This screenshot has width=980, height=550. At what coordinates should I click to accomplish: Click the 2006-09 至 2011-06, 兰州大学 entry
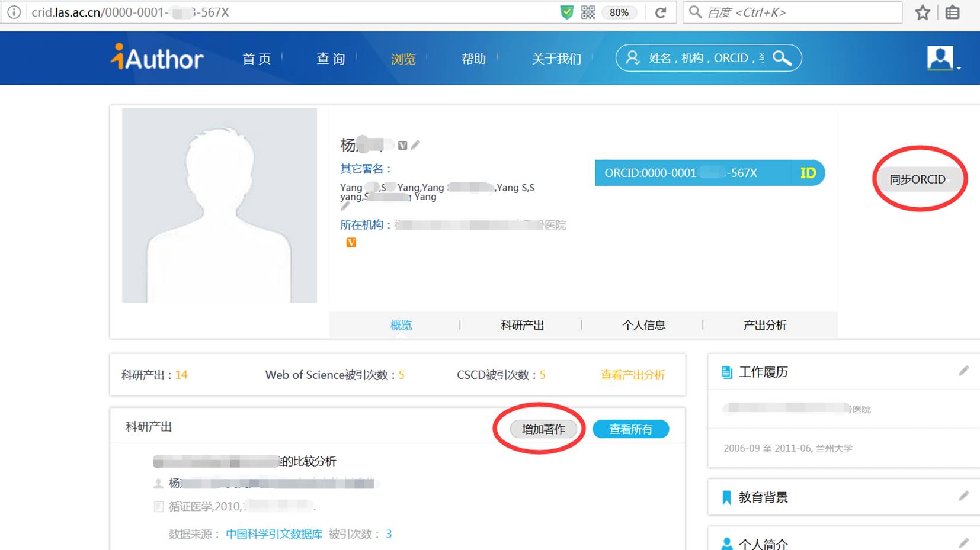[x=788, y=448]
